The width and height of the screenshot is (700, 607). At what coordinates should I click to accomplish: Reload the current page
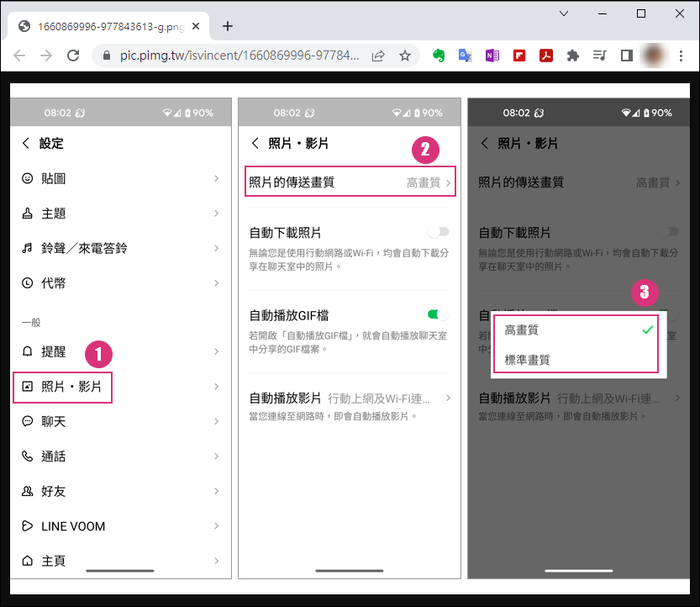pyautogui.click(x=73, y=55)
